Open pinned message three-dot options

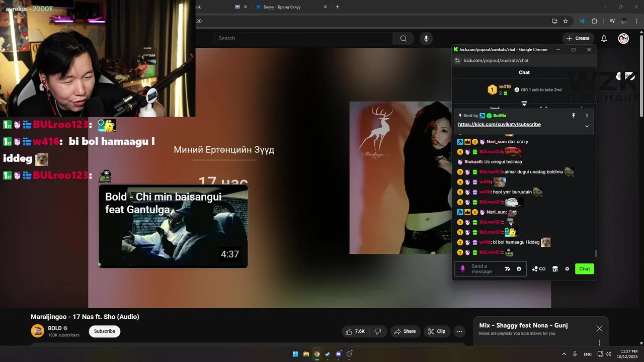click(x=587, y=116)
